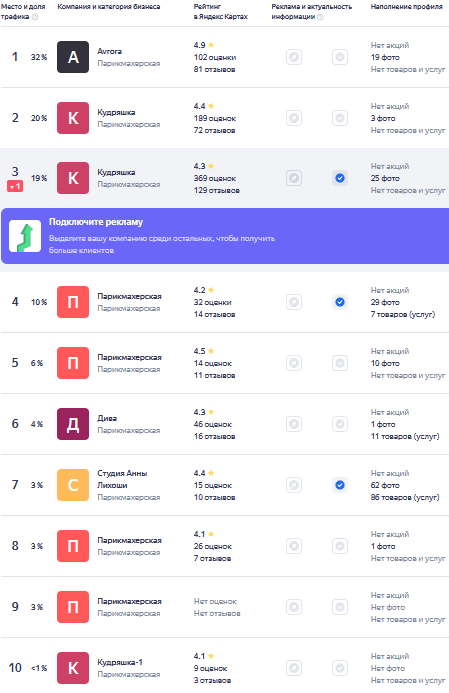
Task: Click the blue verified checkmark in third-place Кудряшка row
Action: pyautogui.click(x=340, y=178)
